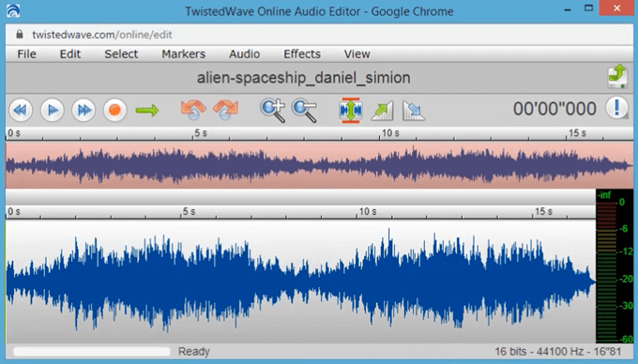
Task: Minimize the Chrome window
Action: [x=568, y=9]
